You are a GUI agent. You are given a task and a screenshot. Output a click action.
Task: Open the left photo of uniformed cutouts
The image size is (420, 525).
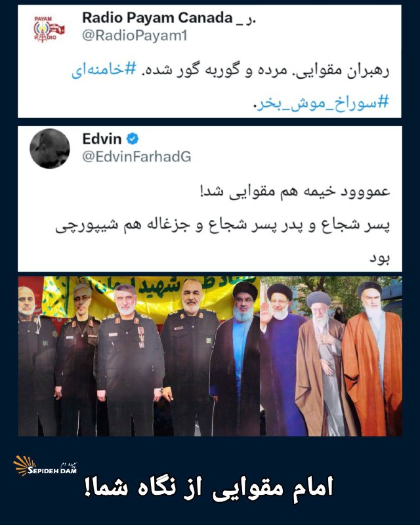click(x=139, y=356)
